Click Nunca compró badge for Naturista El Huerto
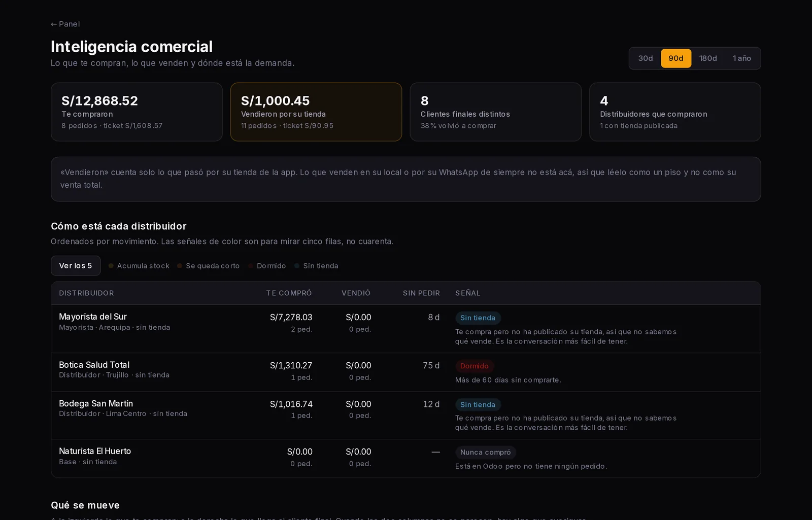 pos(486,453)
